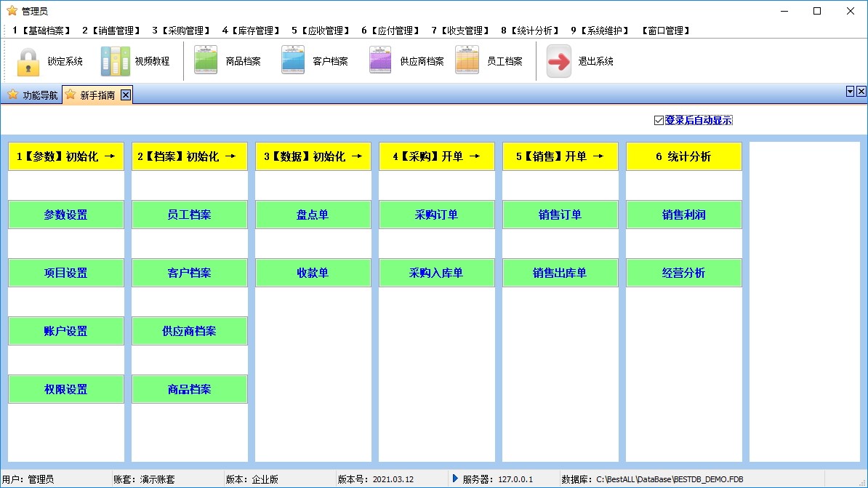868x488 pixels.
Task: Open the 9【系统维护】 menu
Action: 599,31
